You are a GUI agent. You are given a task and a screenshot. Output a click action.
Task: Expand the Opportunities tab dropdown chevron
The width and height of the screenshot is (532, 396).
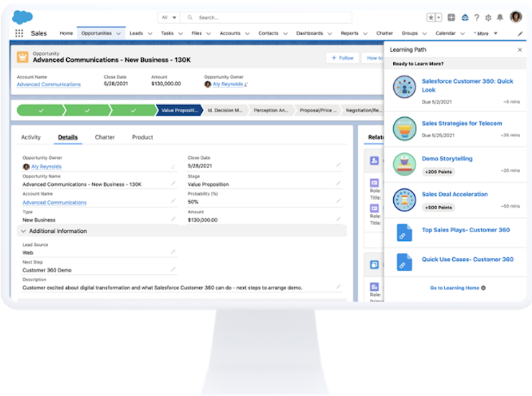click(x=119, y=34)
